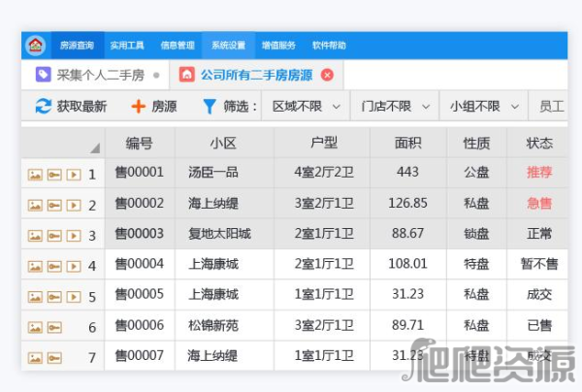Click key icon for row 7
The image size is (582, 392).
pos(54,358)
